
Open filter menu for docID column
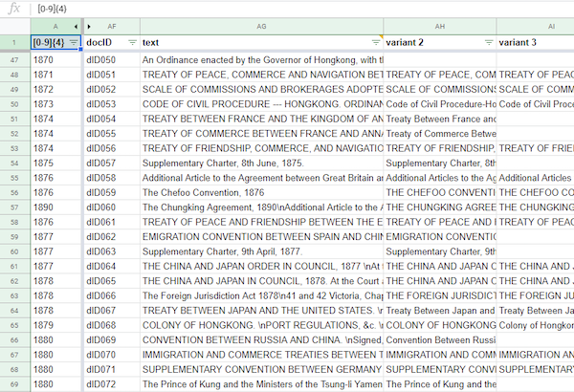pos(132,42)
